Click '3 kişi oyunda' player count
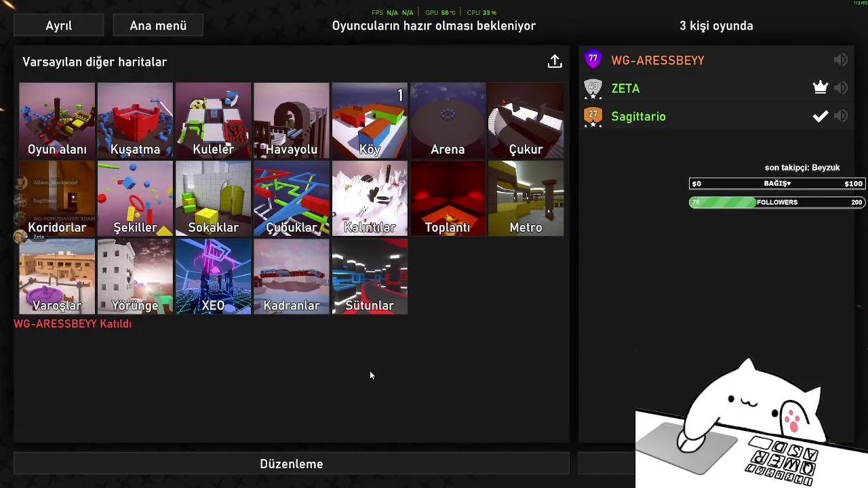The height and width of the screenshot is (488, 868). point(716,26)
